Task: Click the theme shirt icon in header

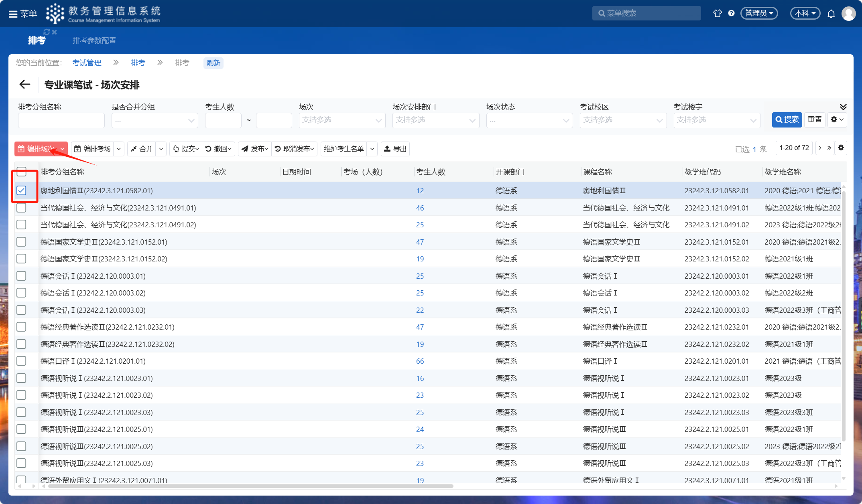Action: click(717, 13)
